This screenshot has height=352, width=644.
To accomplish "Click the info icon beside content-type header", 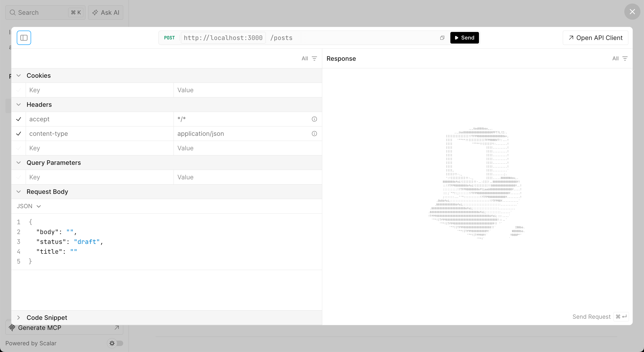I will pyautogui.click(x=314, y=134).
